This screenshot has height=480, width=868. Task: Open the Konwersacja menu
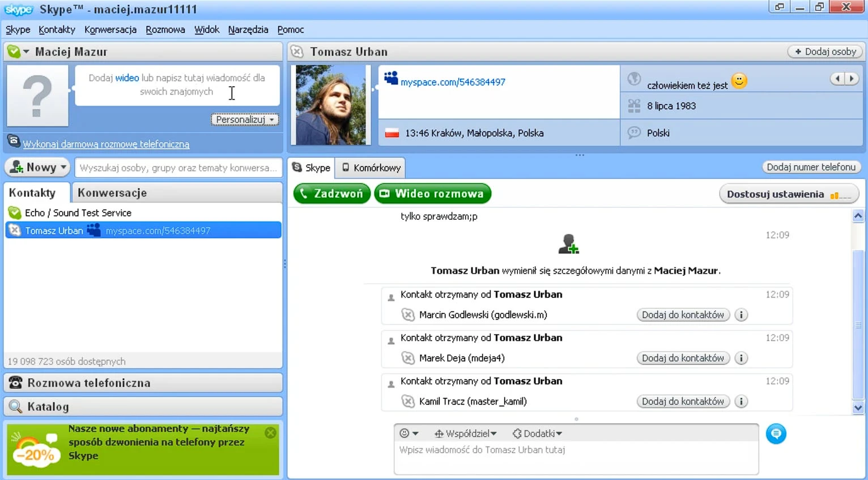coord(110,29)
